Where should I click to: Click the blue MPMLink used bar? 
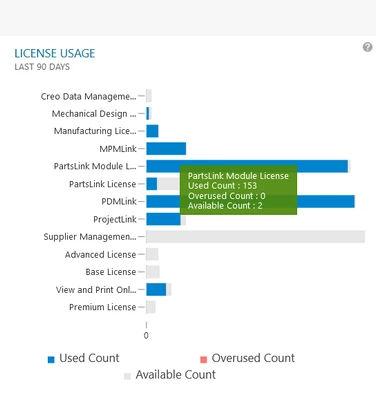click(x=166, y=149)
